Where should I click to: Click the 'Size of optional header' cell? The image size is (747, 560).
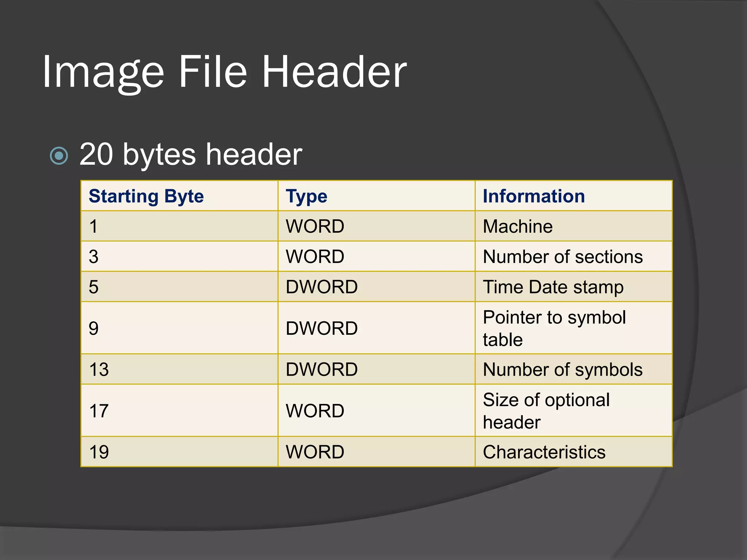pos(574,410)
